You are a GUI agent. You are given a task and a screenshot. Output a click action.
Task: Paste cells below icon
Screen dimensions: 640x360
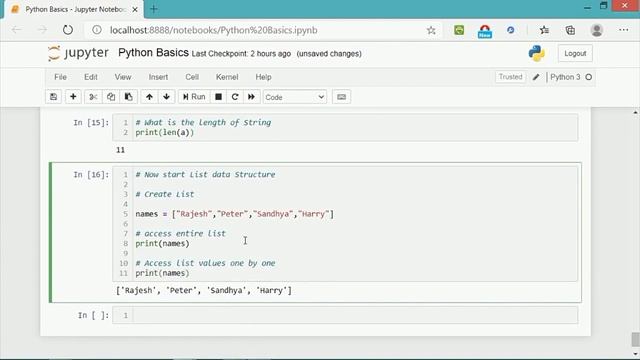(x=129, y=97)
